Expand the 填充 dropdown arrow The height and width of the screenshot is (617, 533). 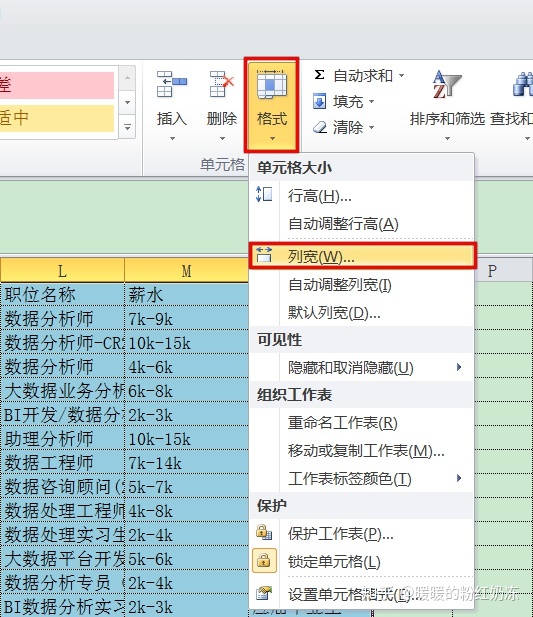tap(371, 102)
